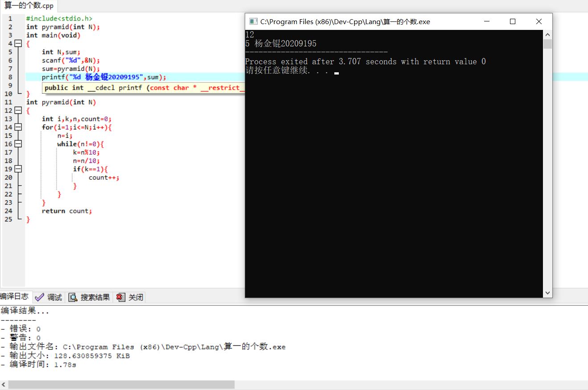Click the 关闭 tab in bottom panel
This screenshot has width=588, height=390.
(x=130, y=297)
